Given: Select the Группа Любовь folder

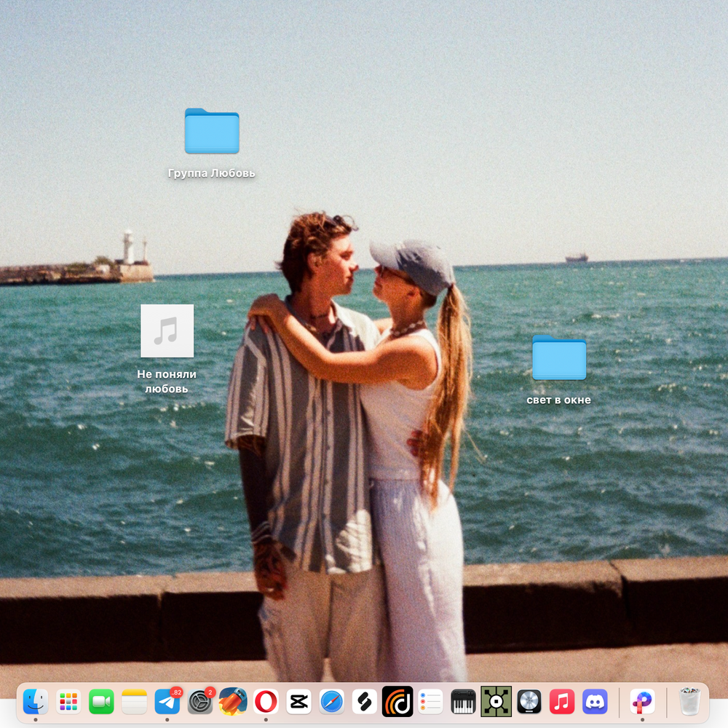Looking at the screenshot, I should pos(212,132).
